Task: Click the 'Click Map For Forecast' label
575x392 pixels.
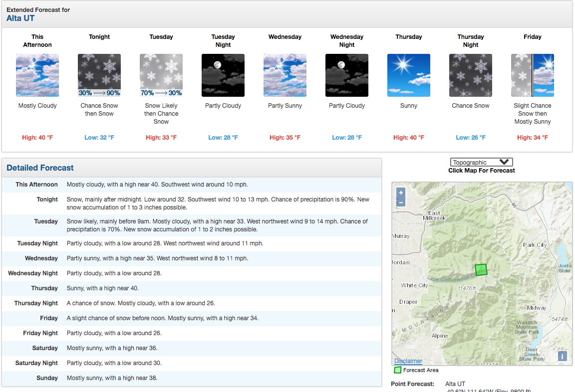Action: pos(482,171)
